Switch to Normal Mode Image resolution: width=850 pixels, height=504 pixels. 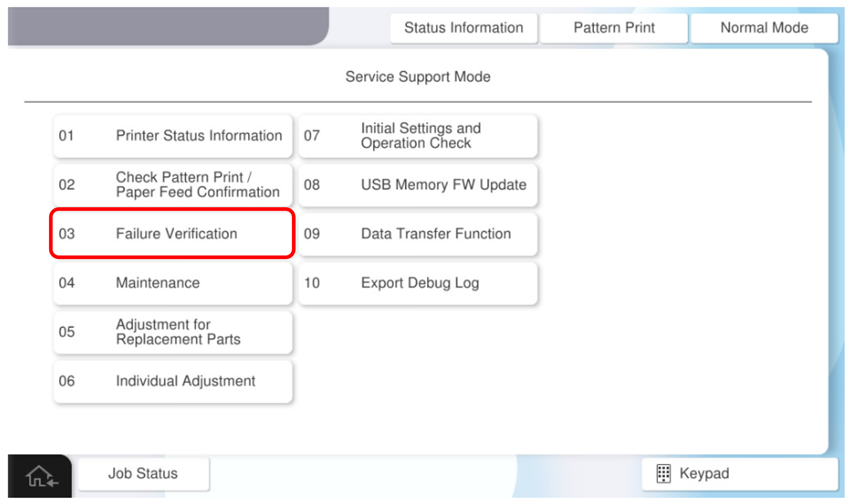[764, 28]
